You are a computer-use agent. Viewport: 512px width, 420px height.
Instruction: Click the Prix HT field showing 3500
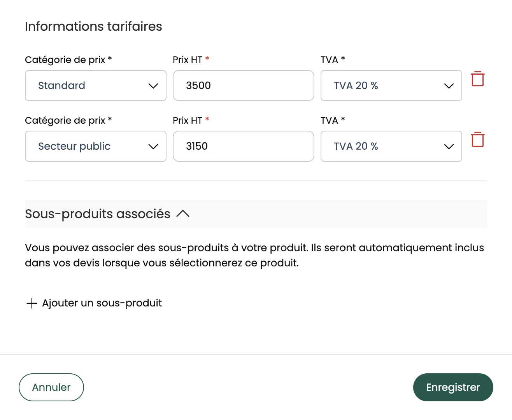(x=244, y=86)
